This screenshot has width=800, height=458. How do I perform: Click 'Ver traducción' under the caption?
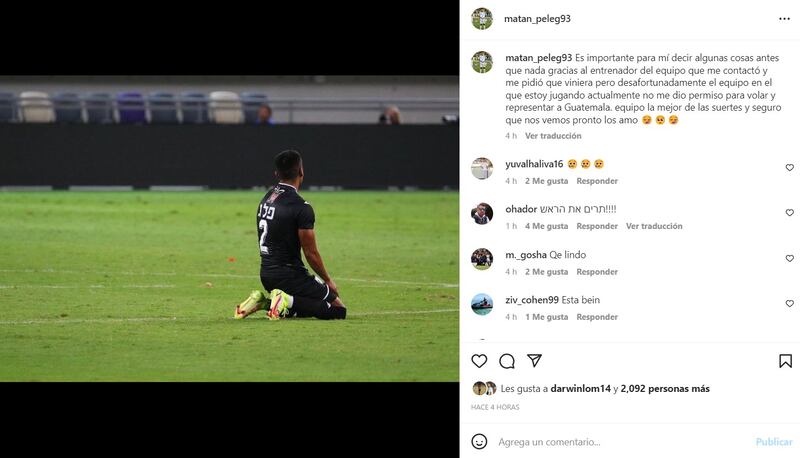click(x=553, y=136)
